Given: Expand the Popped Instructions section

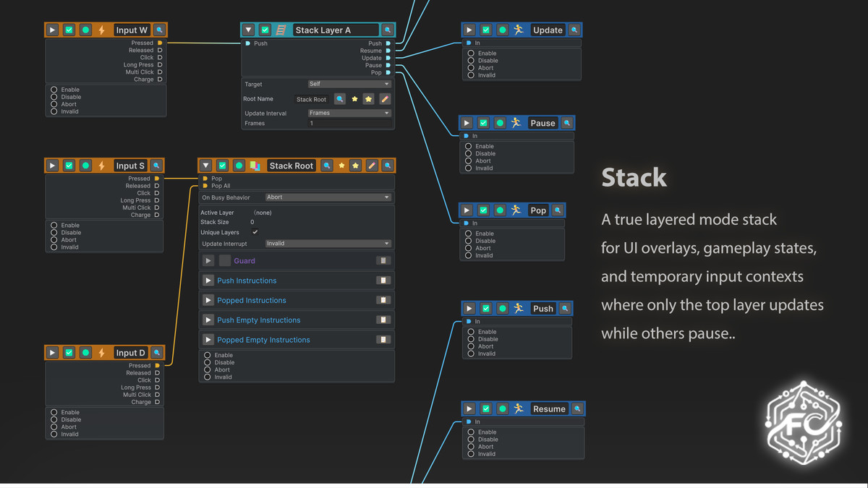Looking at the screenshot, I should pyautogui.click(x=208, y=300).
